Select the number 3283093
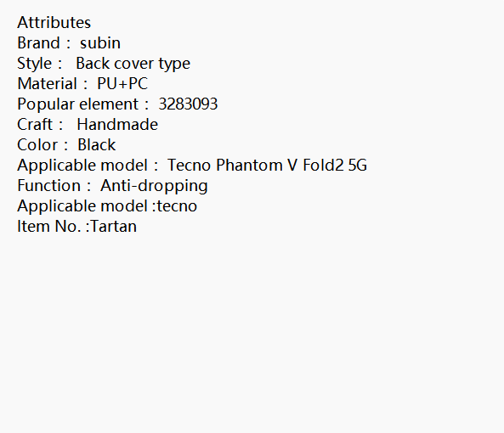 tap(188, 104)
